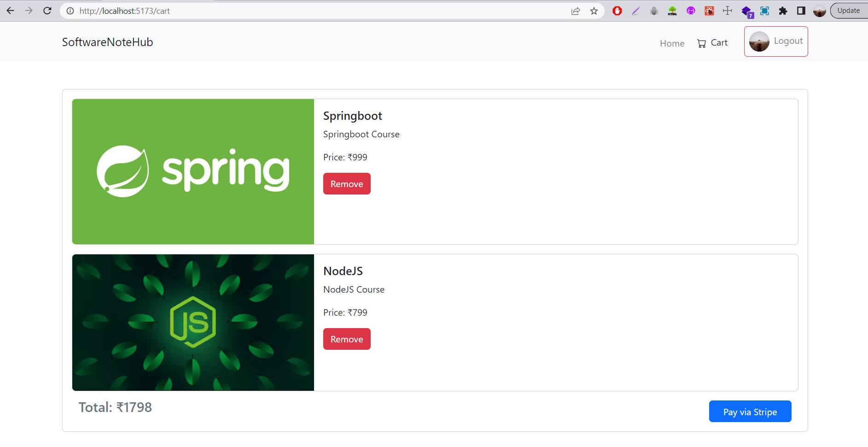Click the Spring course thumbnail image
This screenshot has width=868, height=447.
[193, 171]
